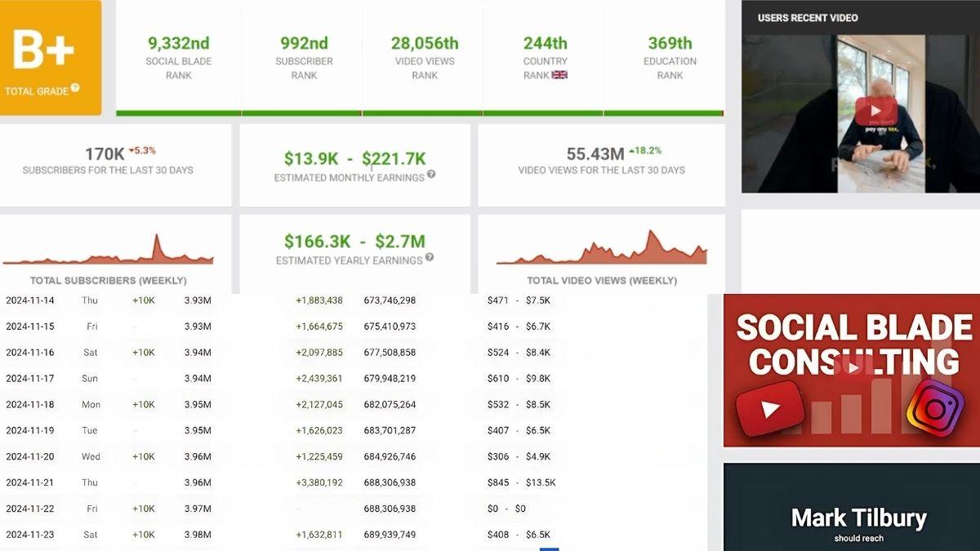
Task: Open the 369th Education Rank card
Action: [x=670, y=57]
